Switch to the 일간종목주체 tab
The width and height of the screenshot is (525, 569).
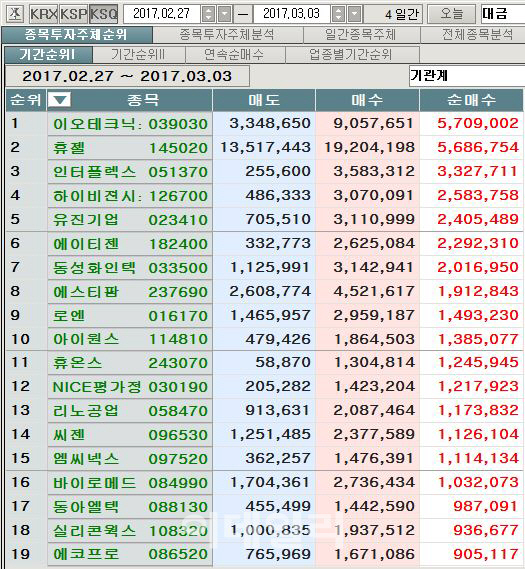(361, 35)
